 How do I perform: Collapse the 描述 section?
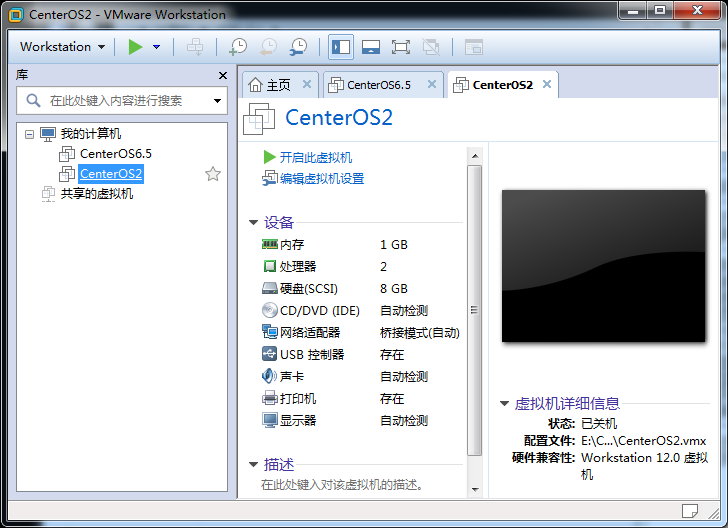pyautogui.click(x=254, y=464)
